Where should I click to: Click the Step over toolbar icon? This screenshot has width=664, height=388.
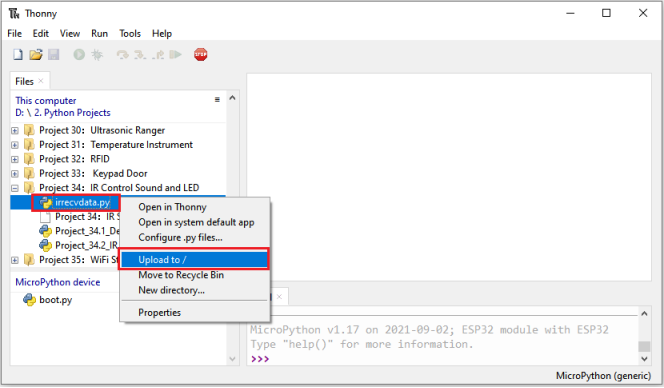tap(122, 55)
